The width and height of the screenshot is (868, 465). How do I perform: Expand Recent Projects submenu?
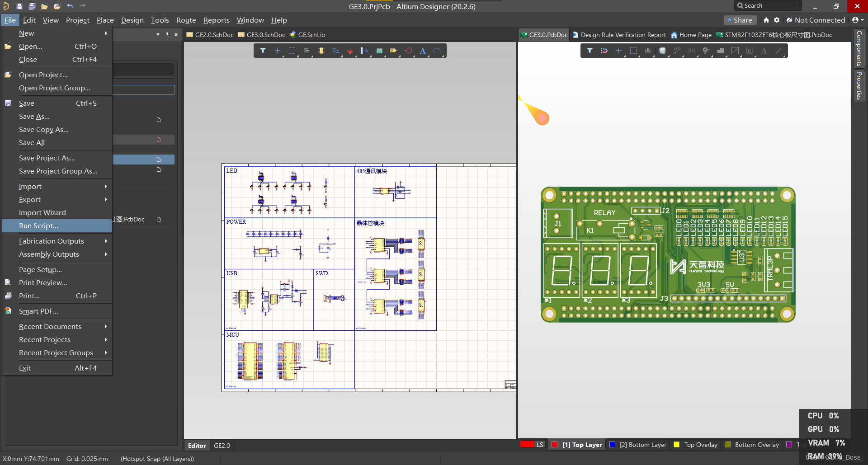tap(57, 339)
